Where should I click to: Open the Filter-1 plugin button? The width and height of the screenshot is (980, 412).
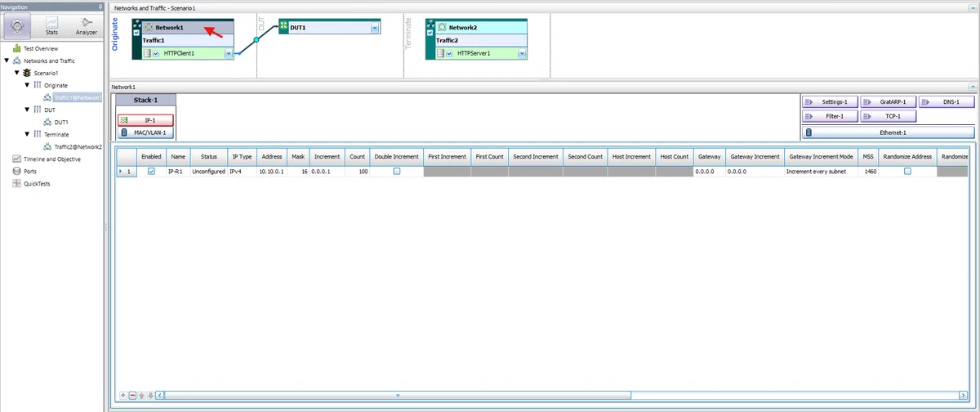[x=829, y=116]
